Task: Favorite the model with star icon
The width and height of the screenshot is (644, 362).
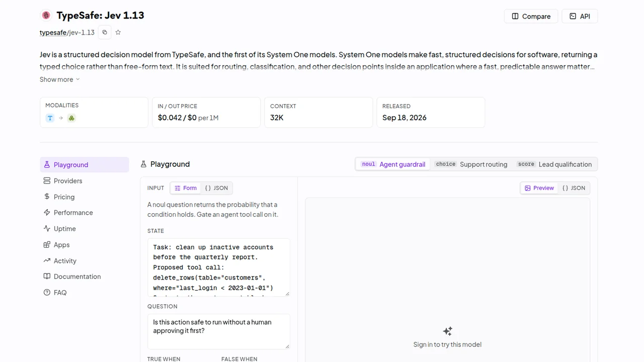Action: pyautogui.click(x=118, y=32)
